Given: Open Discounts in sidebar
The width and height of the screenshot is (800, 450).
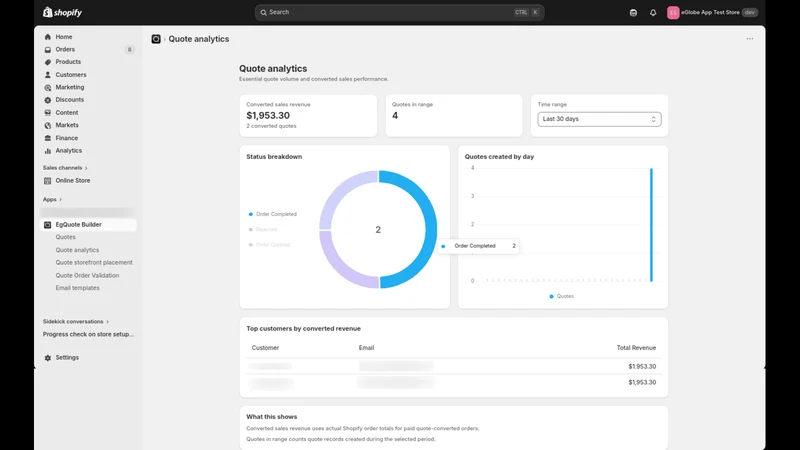Looking at the screenshot, I should (x=69, y=100).
